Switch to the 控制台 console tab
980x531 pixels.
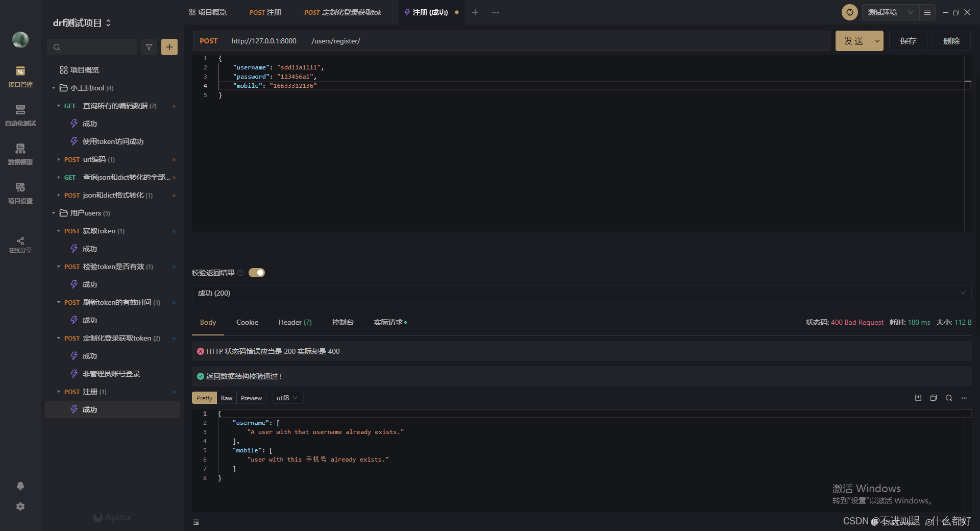(342, 322)
